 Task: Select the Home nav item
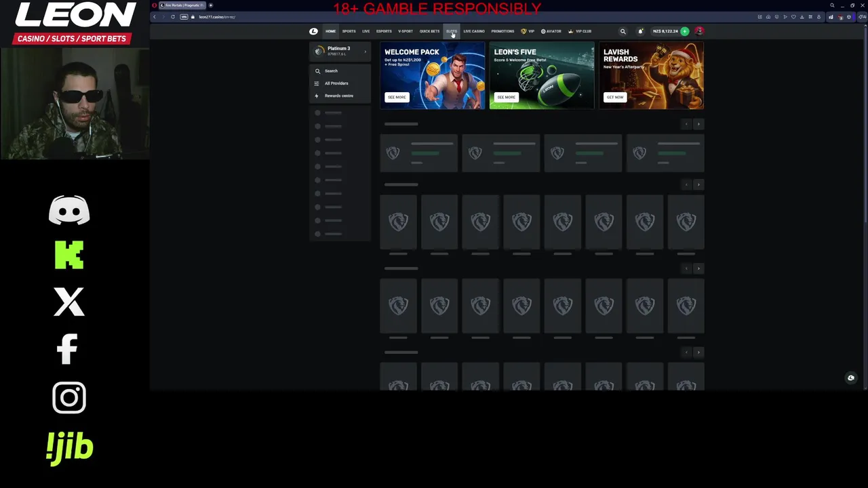330,31
